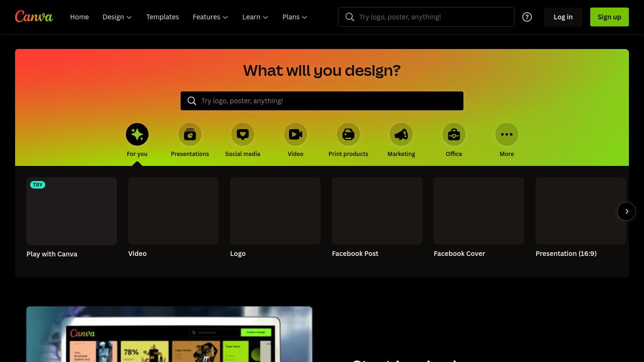Screen dimensions: 644x362
Task: Select the Video camera category icon
Action: [296, 134]
